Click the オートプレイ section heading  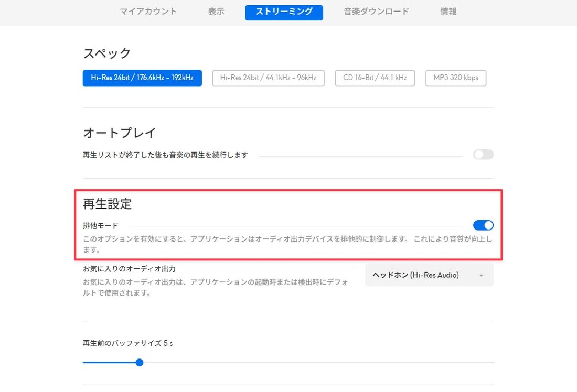point(119,133)
